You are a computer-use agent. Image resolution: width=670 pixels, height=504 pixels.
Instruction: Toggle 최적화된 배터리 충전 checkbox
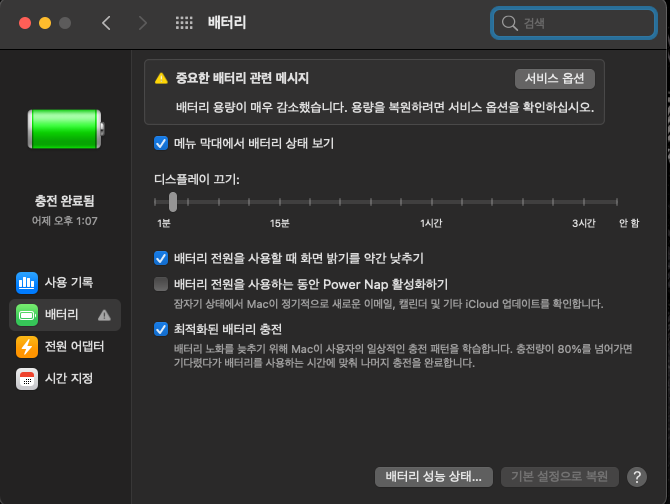tap(161, 329)
